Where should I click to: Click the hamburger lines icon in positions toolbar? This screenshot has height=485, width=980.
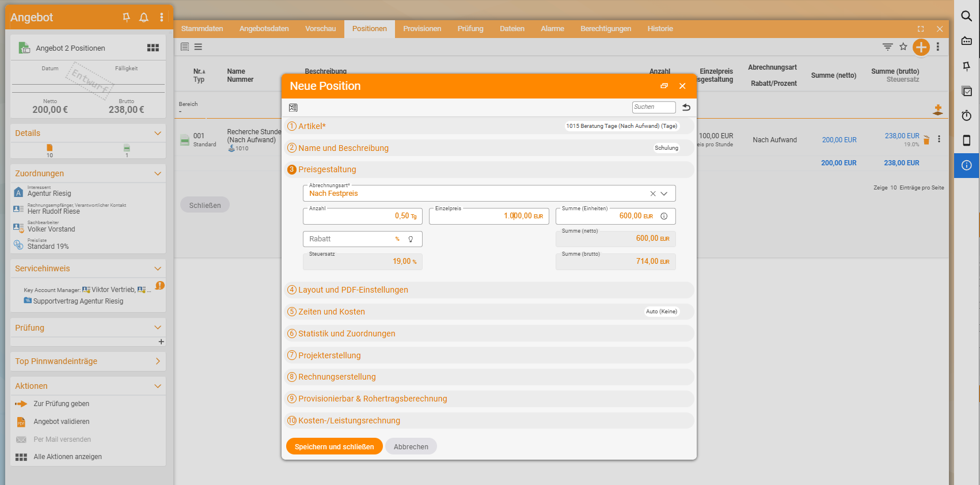(198, 47)
